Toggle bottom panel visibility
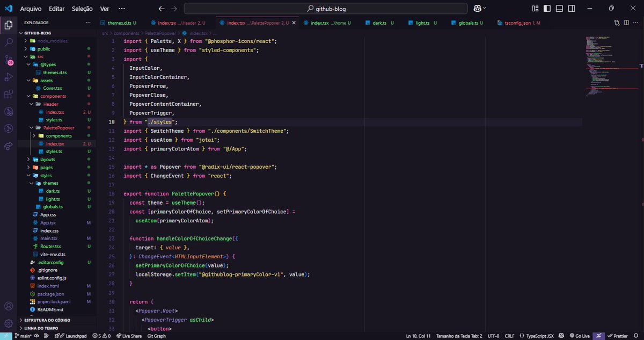This screenshot has height=340, width=644. [x=559, y=9]
